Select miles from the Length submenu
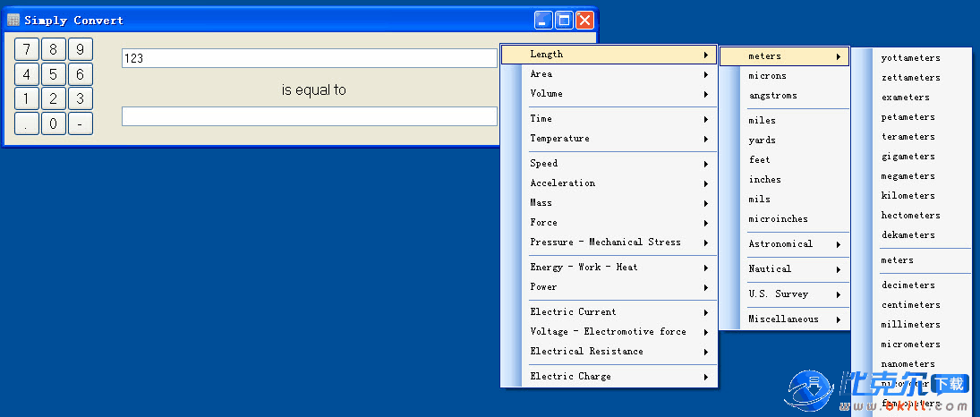This screenshot has width=980, height=417. (x=763, y=121)
